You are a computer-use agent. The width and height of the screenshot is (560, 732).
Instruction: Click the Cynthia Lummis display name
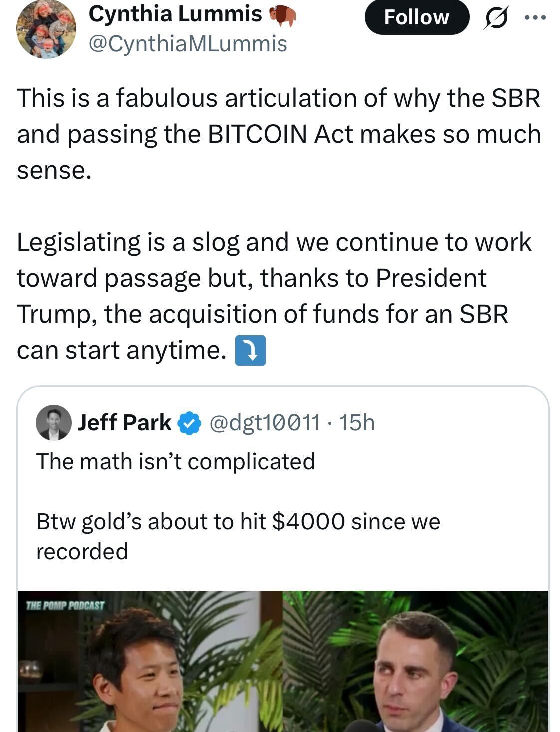tap(175, 14)
